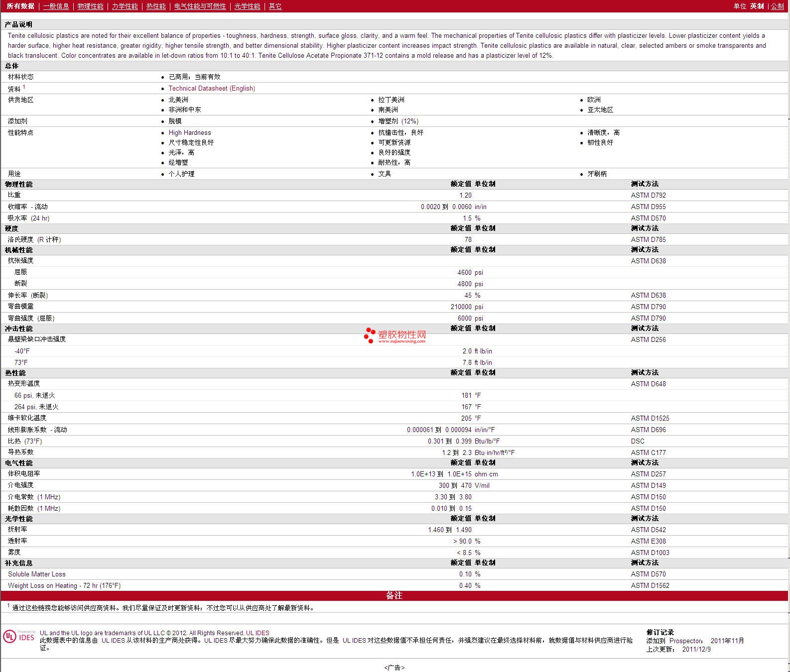Viewport: 790px width, 672px height.
Task: Click ASTM D648 test method
Action: [x=648, y=384]
